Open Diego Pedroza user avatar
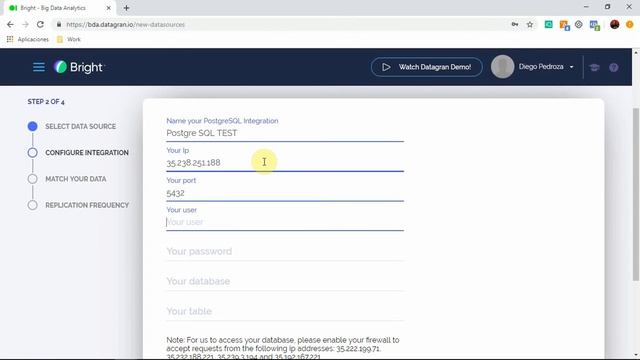 (x=502, y=67)
